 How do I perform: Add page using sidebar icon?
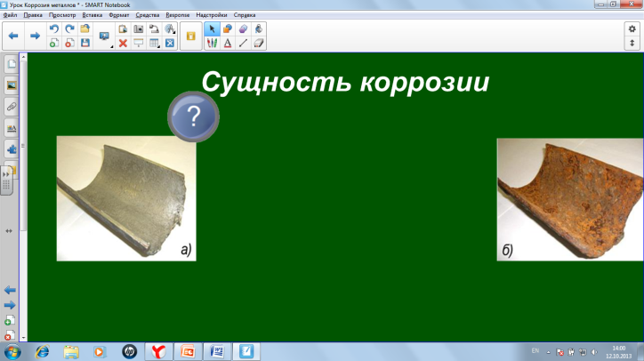click(x=10, y=320)
